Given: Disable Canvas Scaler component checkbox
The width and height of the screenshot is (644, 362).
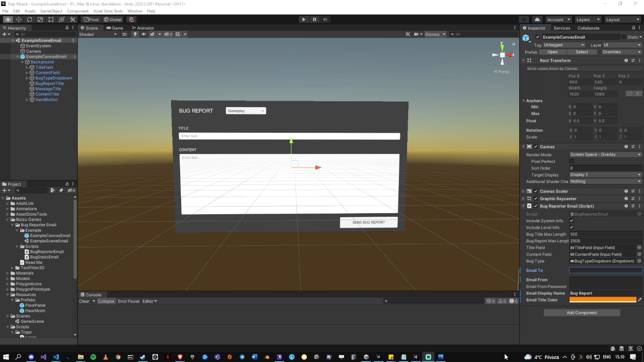Looking at the screenshot, I should point(535,191).
